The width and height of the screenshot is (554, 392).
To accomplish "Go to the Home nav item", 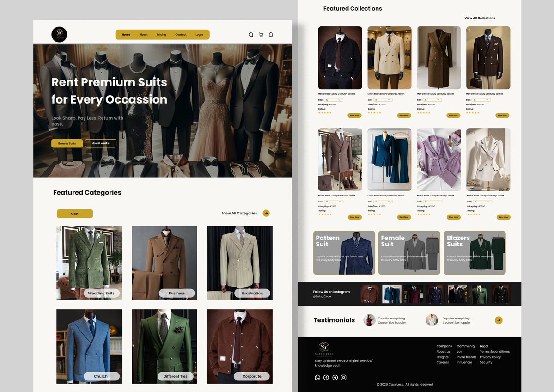I will coord(126,35).
